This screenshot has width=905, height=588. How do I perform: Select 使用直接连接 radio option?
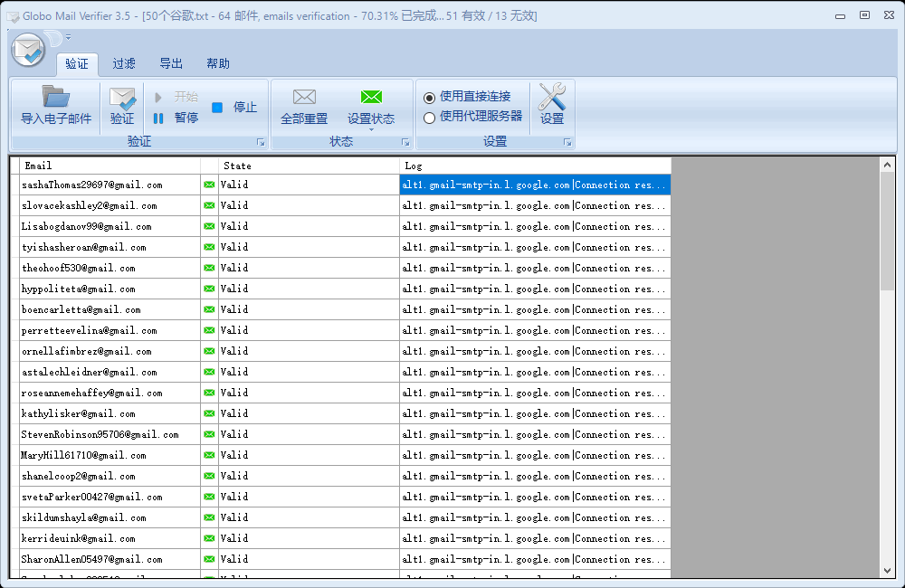[x=429, y=98]
